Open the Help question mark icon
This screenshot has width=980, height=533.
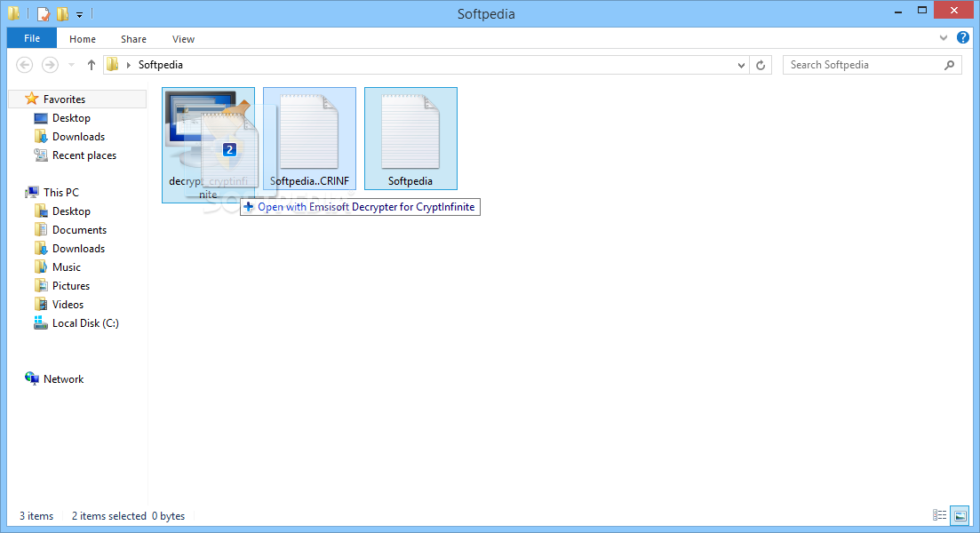[963, 38]
